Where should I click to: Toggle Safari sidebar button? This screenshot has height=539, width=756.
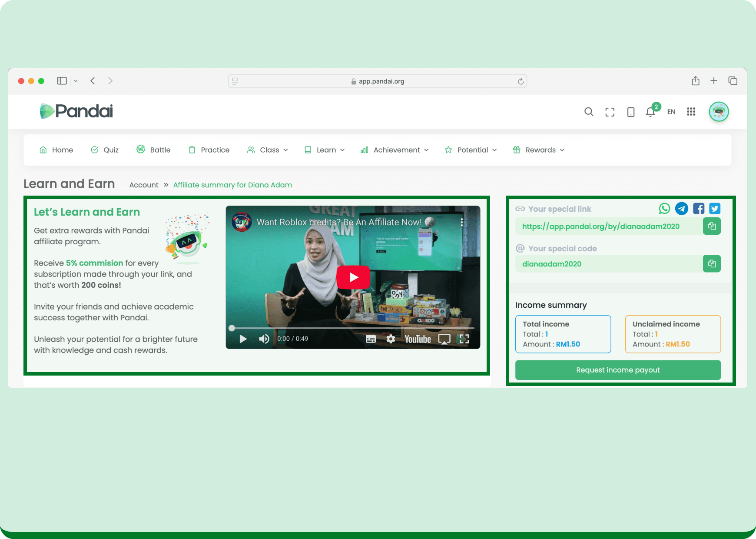point(62,81)
